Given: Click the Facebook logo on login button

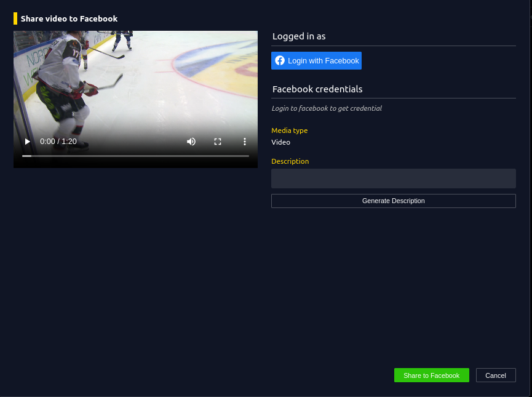Looking at the screenshot, I should 280,60.
